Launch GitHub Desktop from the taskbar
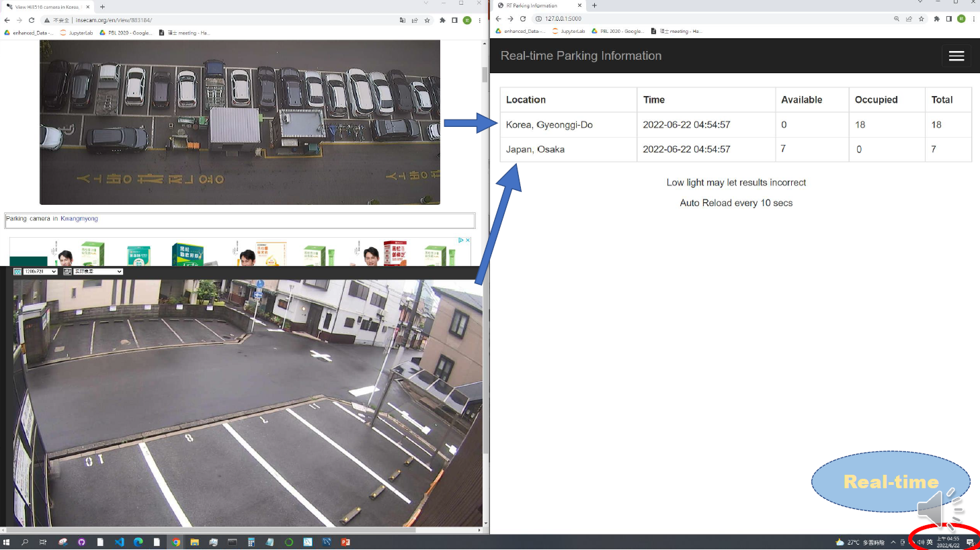The width and height of the screenshot is (980, 550). [81, 542]
